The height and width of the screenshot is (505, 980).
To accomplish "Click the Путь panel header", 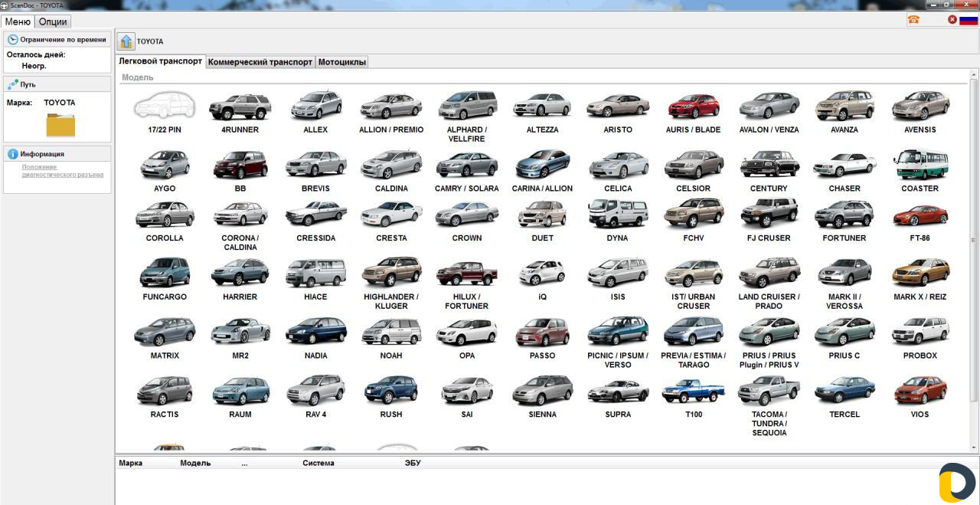I will point(57,84).
